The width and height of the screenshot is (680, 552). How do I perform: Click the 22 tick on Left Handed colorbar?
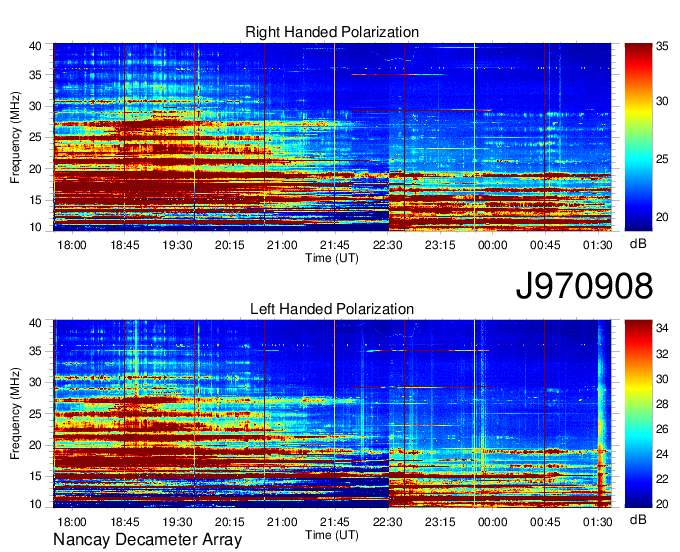tap(662, 479)
